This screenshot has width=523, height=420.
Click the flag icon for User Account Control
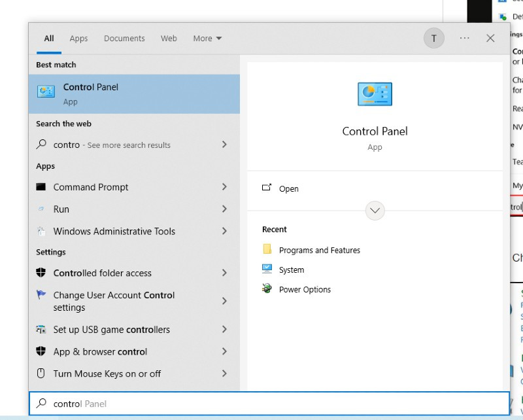(x=41, y=294)
